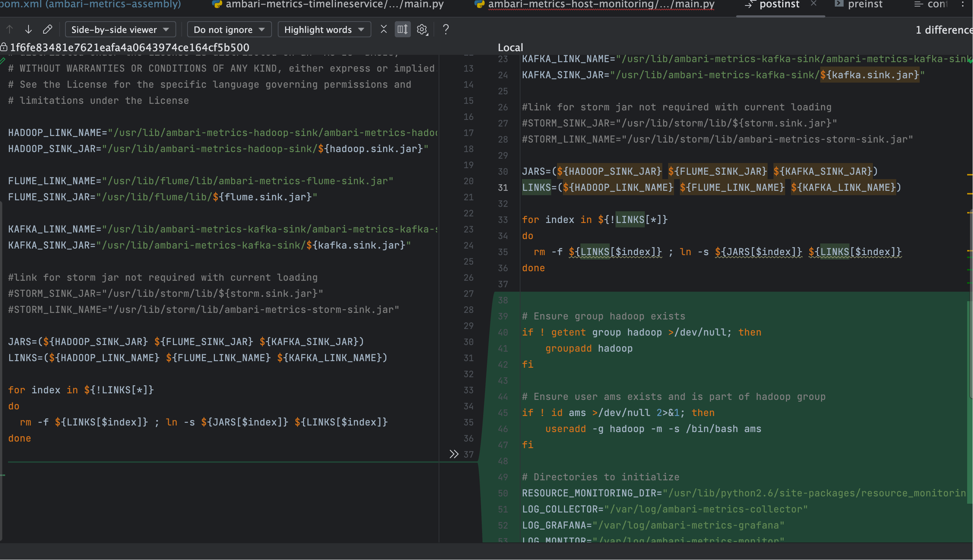973x560 pixels.
Task: Open the ambari-metrics-host-monitoring main.py tab
Action: click(x=595, y=5)
